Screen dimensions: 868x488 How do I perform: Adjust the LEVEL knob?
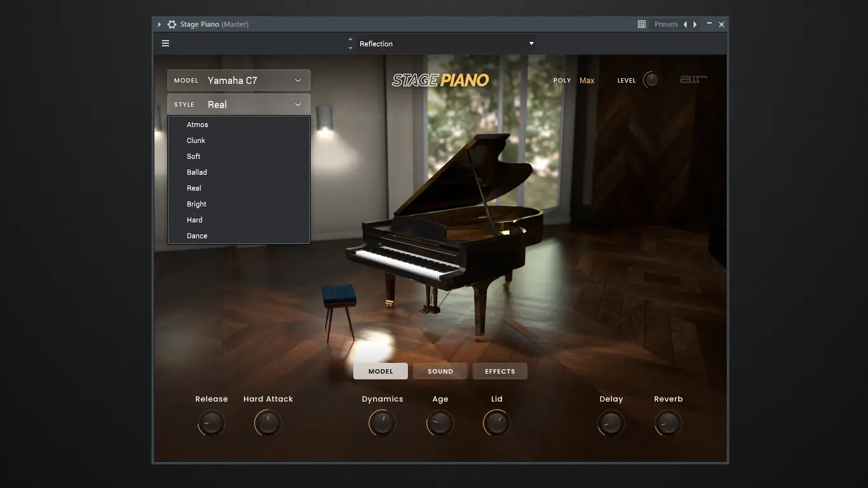pos(651,79)
